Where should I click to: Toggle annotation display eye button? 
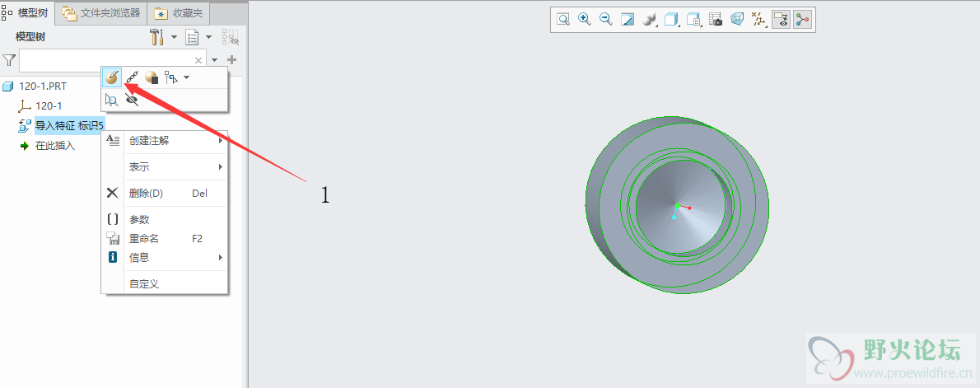pyautogui.click(x=780, y=20)
